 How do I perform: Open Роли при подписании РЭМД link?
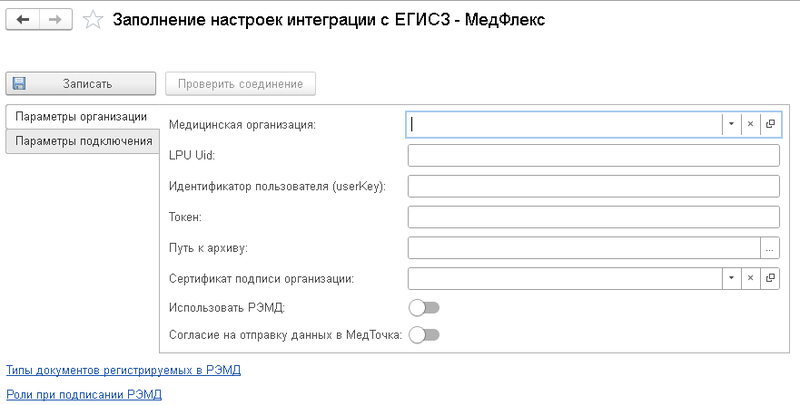[84, 394]
